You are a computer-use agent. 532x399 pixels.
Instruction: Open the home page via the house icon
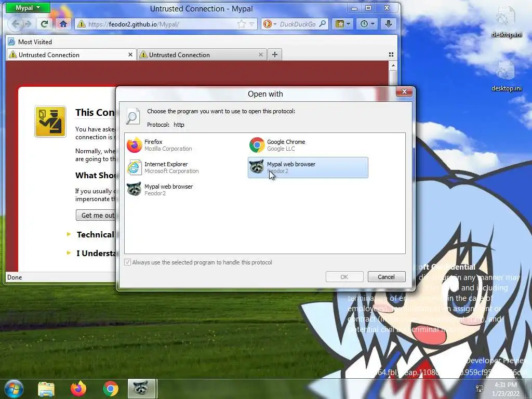63,24
